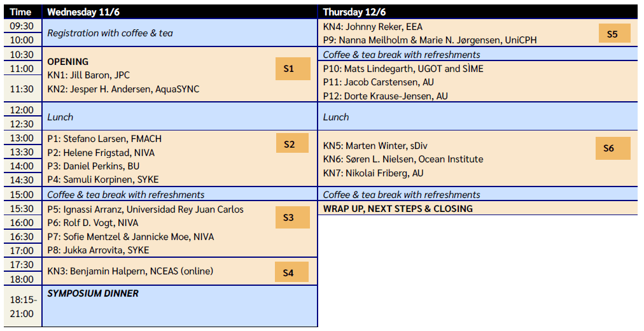Select KN5: Marten Winter, sDiv entry

click(375, 146)
